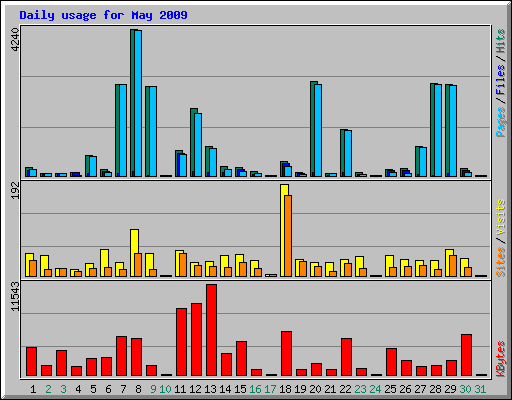Click the 'Daily usage for May 2009' title
Screen dimensions: 512x400
[103, 15]
